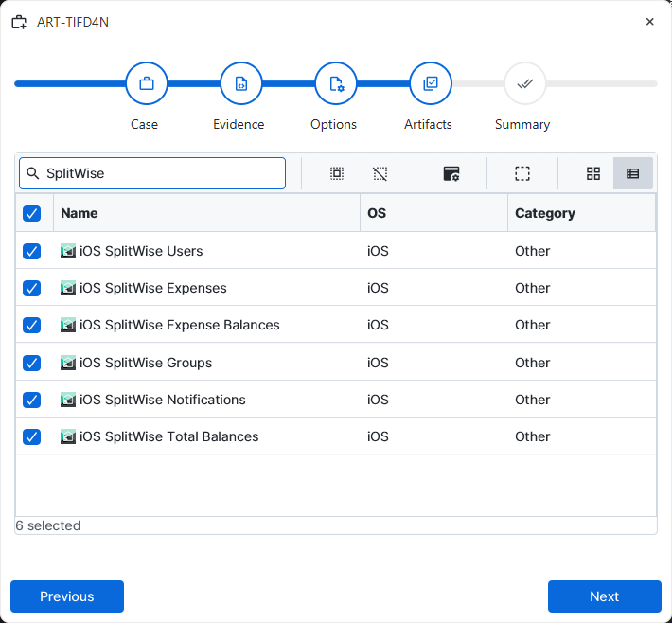672x623 pixels.
Task: Click the select all artifacts icon
Action: [x=337, y=173]
